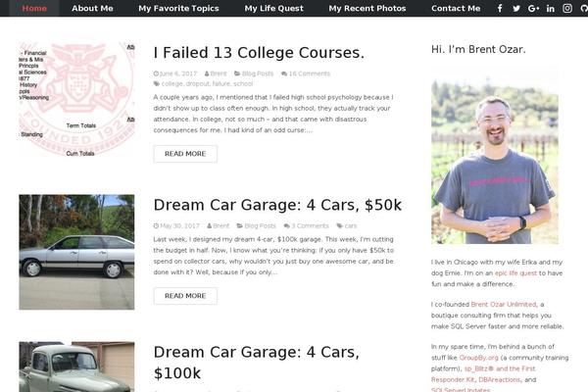Open the Contact Me page
Viewport: 588px width, 392px height.
[456, 8]
